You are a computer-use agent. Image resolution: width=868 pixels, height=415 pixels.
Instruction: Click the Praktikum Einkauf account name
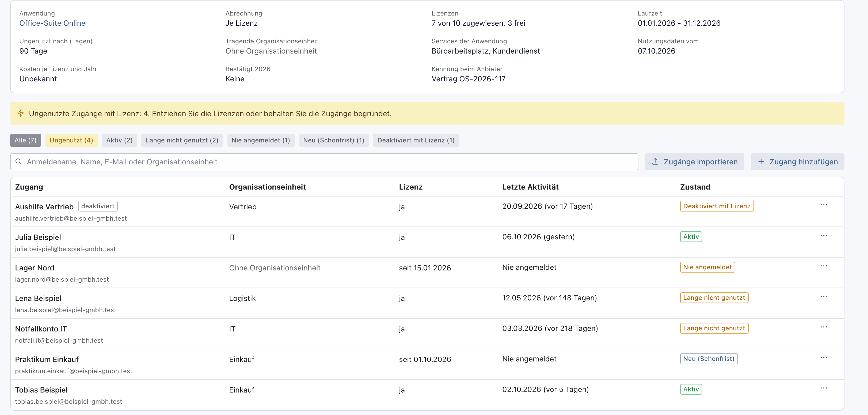click(x=47, y=359)
